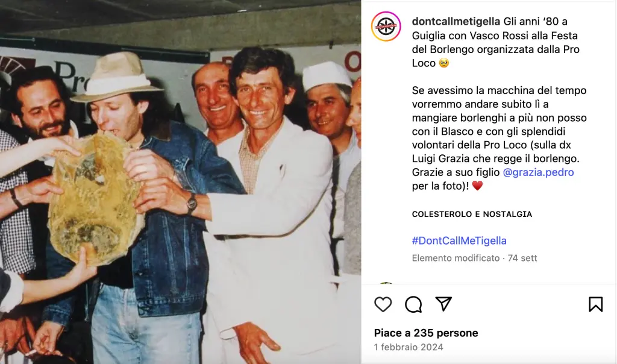This screenshot has width=617, height=364.
Task: Click the dontcallmetigella username
Action: 456,22
